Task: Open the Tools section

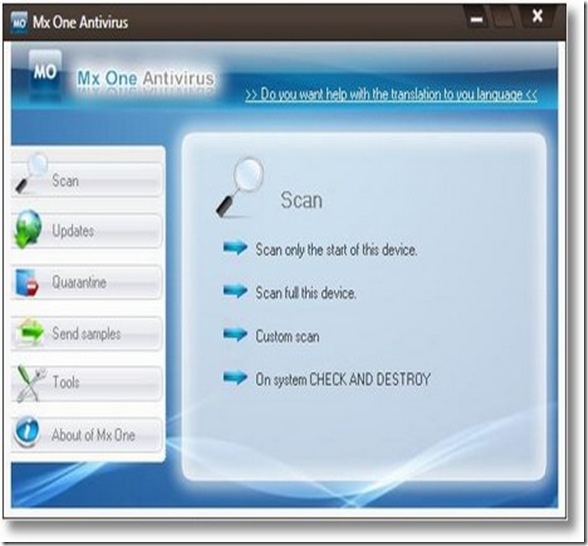Action: (x=87, y=383)
